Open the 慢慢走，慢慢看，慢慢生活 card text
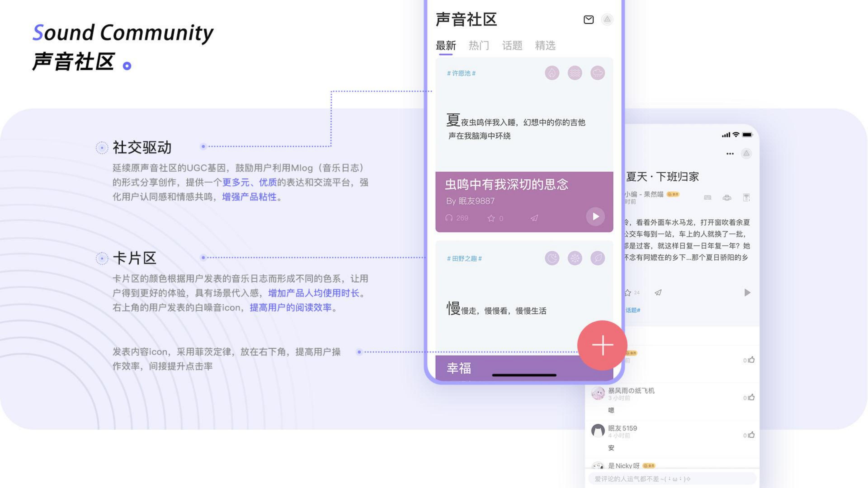The width and height of the screenshot is (868, 488). (496, 308)
